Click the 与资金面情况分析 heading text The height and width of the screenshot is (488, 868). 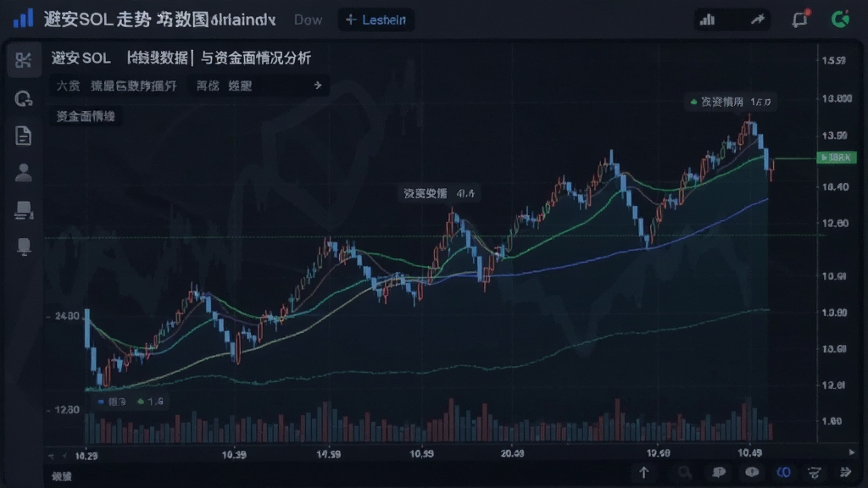(255, 58)
